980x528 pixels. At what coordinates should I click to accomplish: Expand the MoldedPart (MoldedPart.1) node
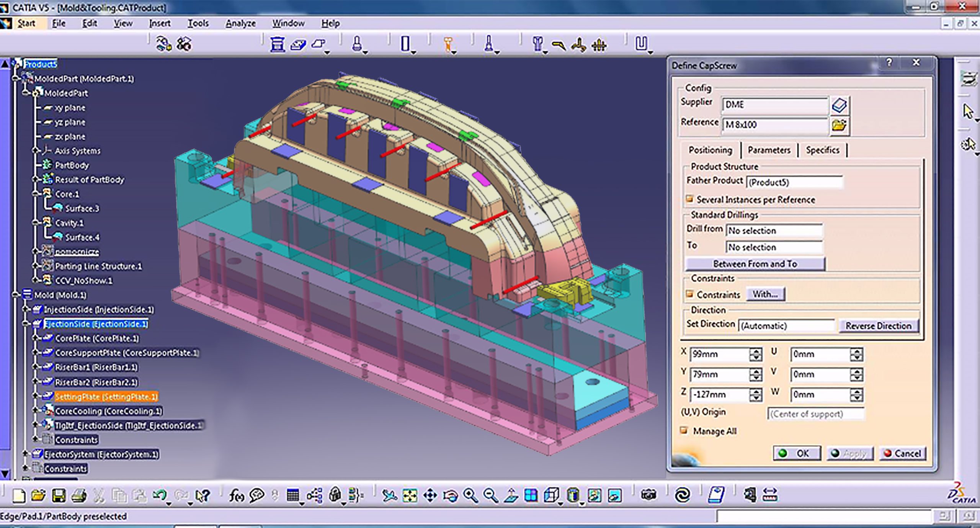tap(16, 78)
